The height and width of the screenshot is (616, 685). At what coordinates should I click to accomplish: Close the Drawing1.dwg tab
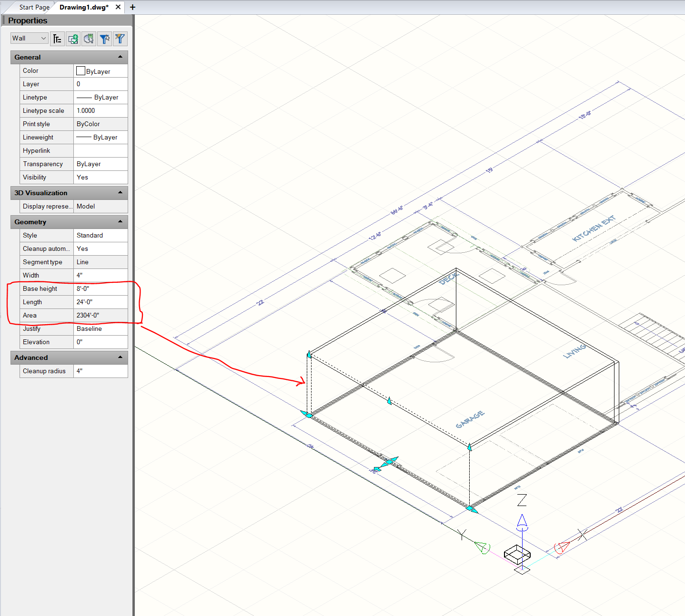click(x=118, y=7)
